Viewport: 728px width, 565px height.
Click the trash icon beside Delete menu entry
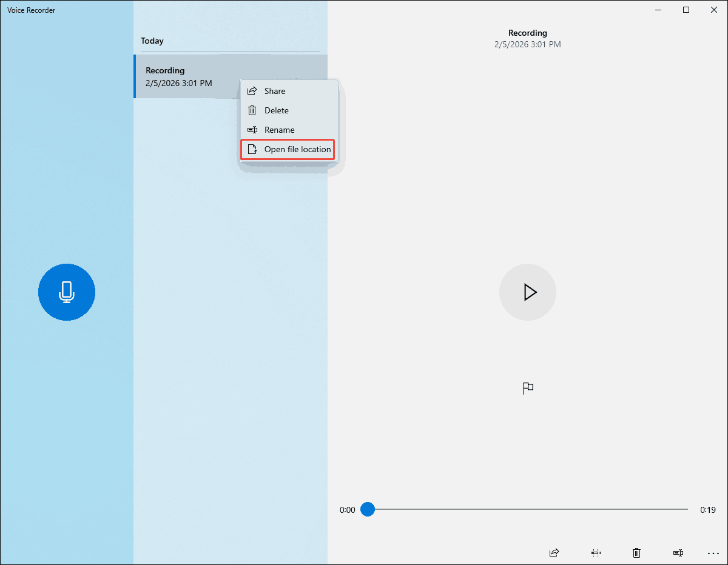pos(253,110)
